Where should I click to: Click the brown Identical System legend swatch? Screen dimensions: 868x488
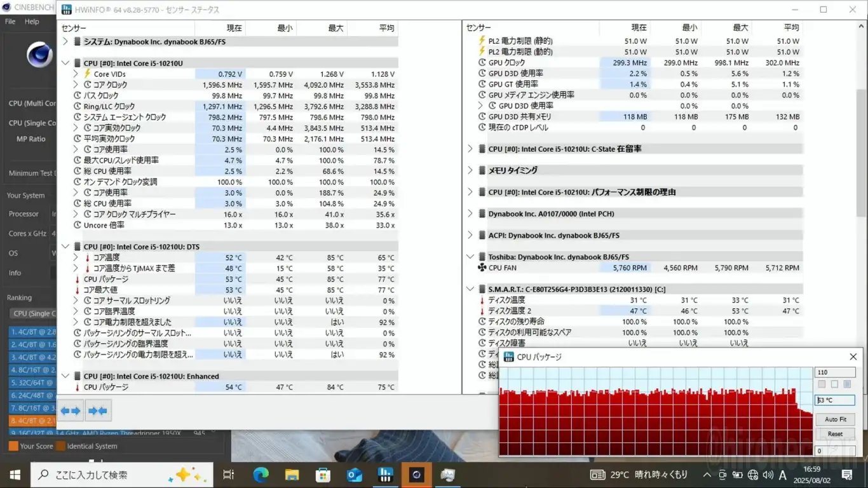60,446
